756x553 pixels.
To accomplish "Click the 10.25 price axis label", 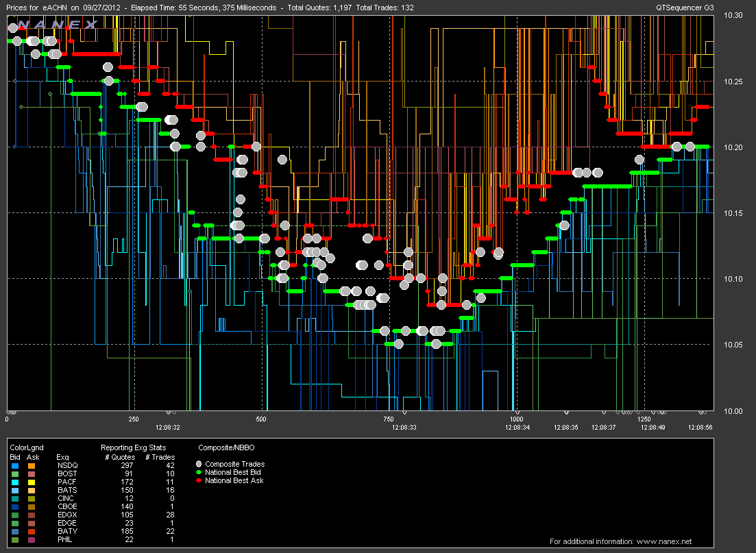I will click(x=733, y=82).
